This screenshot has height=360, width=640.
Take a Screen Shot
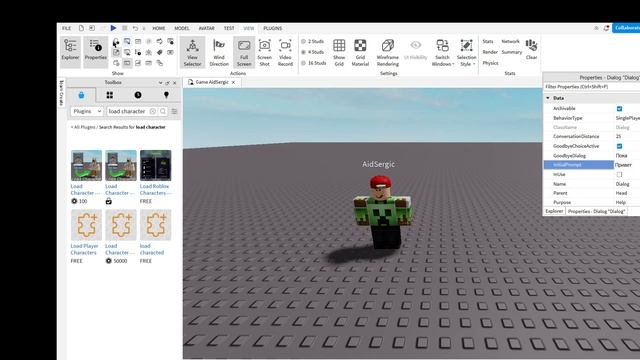click(x=264, y=52)
